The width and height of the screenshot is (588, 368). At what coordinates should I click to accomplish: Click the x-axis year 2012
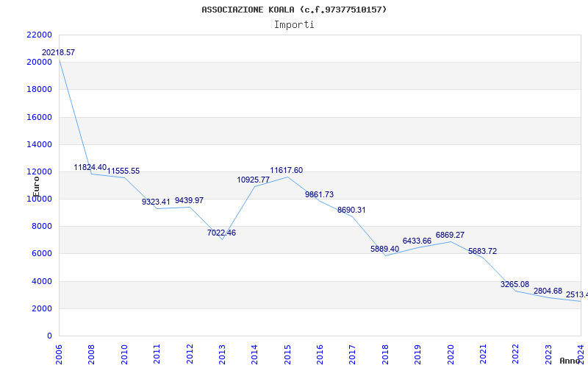pos(190,354)
